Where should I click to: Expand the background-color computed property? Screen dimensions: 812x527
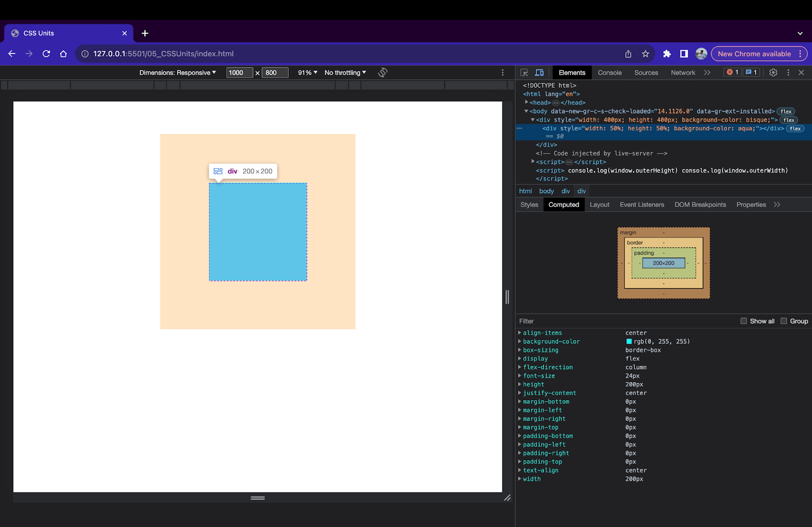point(520,341)
